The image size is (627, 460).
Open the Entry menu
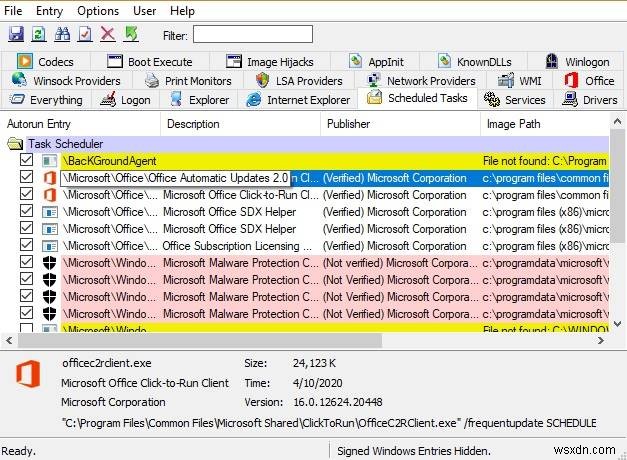(50, 11)
